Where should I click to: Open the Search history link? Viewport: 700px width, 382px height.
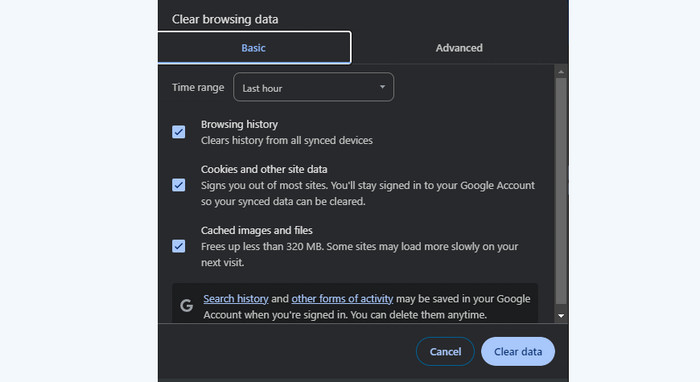point(236,299)
